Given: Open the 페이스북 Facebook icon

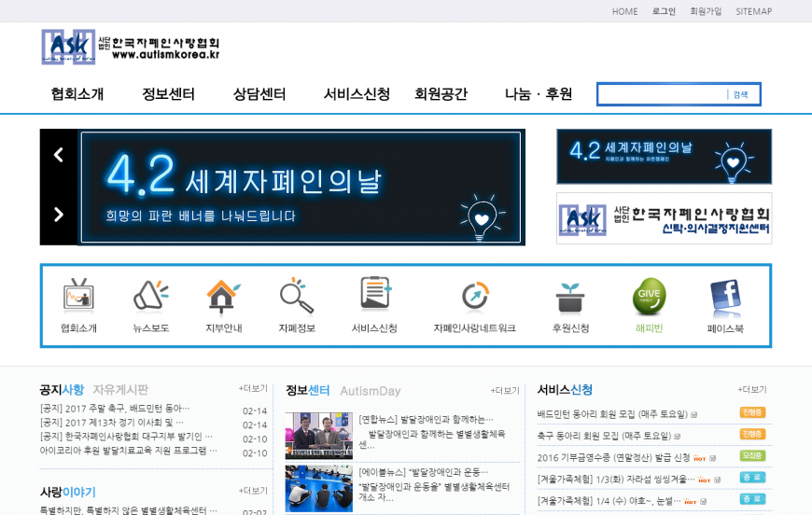Looking at the screenshot, I should coord(725,296).
